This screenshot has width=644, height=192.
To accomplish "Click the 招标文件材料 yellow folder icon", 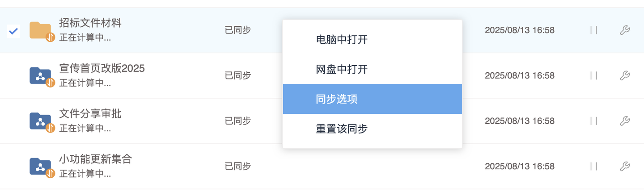I will coord(41,30).
